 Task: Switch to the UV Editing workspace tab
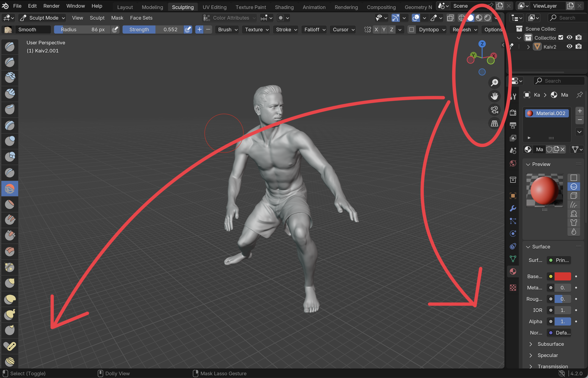click(x=214, y=7)
